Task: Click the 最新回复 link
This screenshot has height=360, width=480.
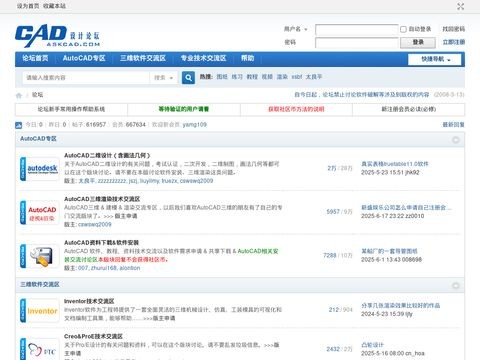Action: click(x=453, y=125)
